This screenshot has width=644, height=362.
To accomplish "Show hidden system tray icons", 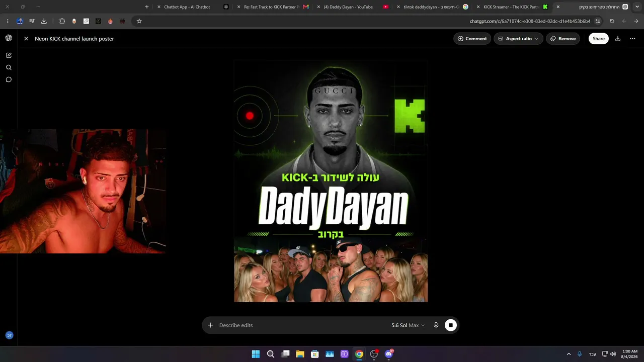I will click(569, 354).
